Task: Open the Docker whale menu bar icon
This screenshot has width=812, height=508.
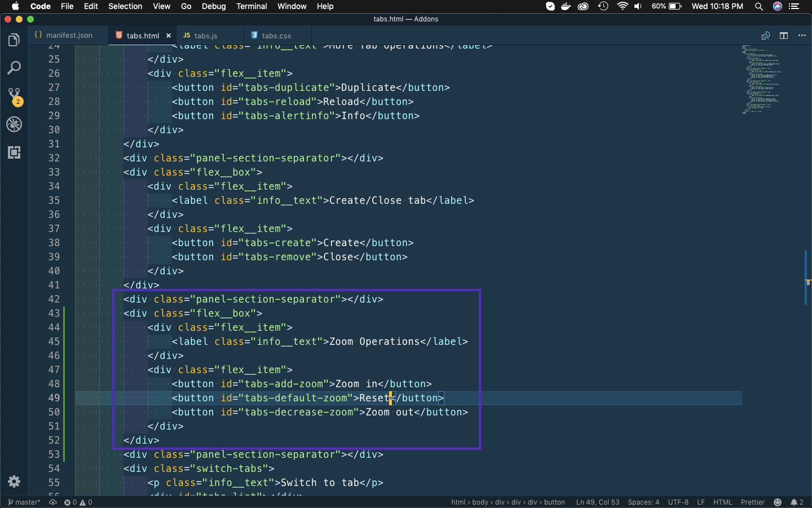Action: coord(566,6)
